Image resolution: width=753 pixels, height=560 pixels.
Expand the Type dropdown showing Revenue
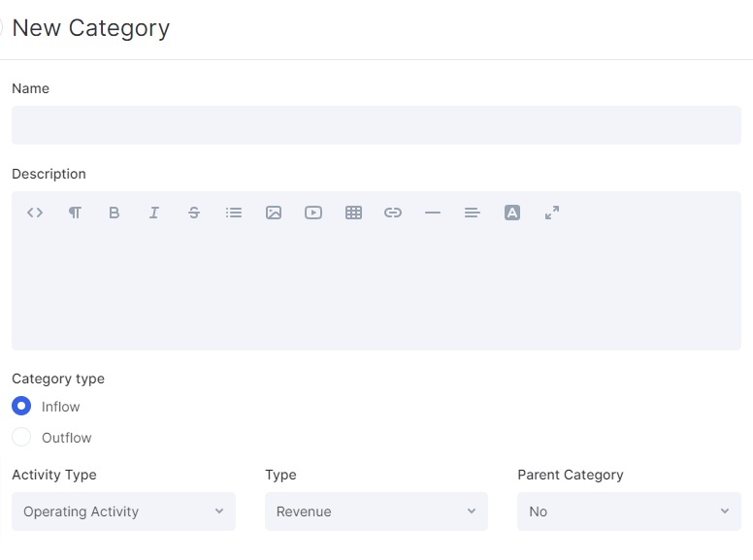coord(376,511)
